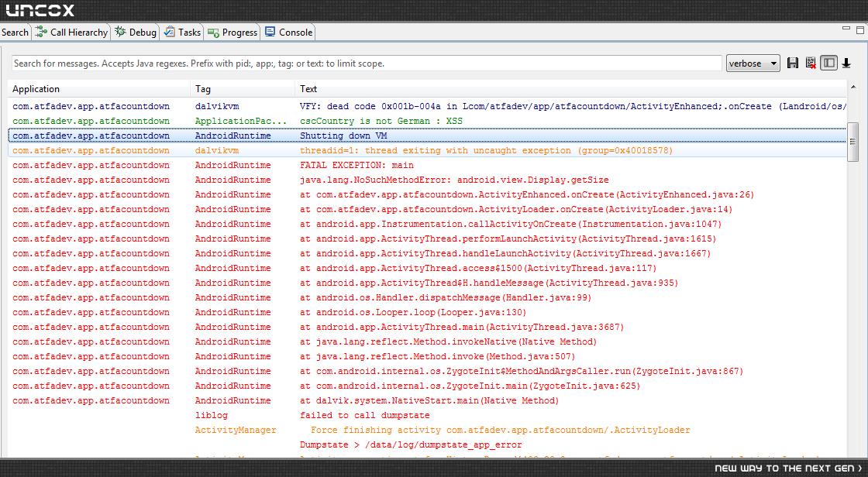Screen dimensions: 868x477
Task: Click the vertical scrollbar thumb
Action: (x=853, y=142)
